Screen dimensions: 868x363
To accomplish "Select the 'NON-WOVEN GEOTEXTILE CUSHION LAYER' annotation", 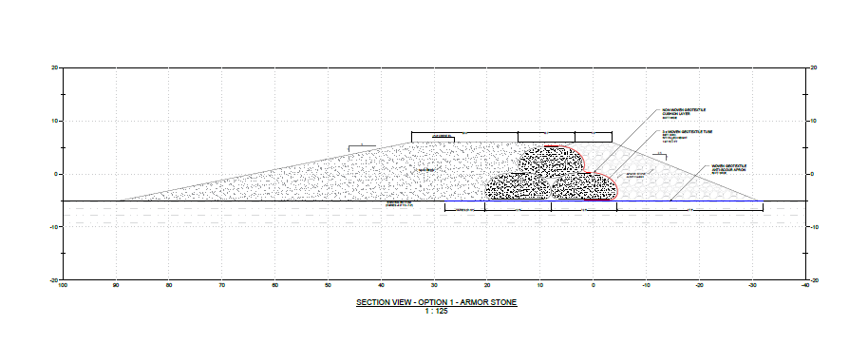I will (684, 114).
